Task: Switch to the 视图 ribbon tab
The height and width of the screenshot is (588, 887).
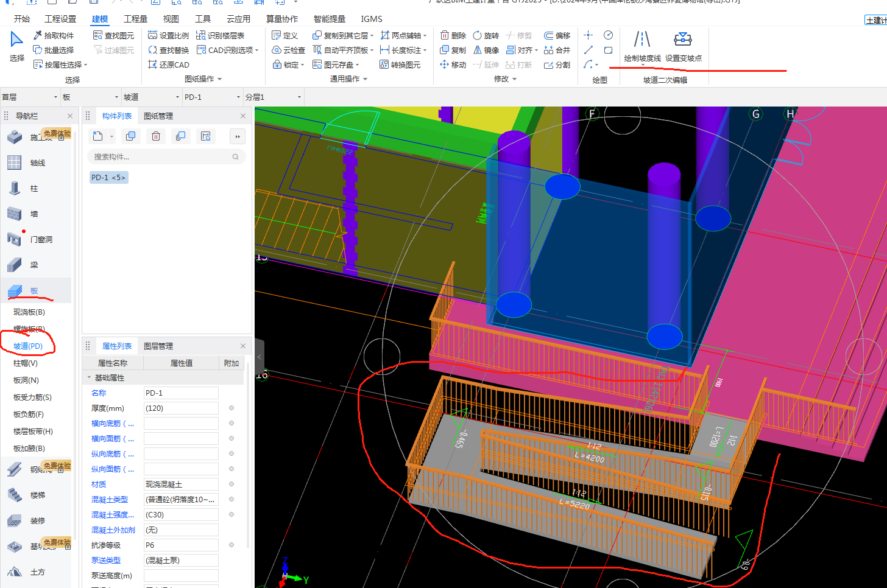Action: pos(171,19)
